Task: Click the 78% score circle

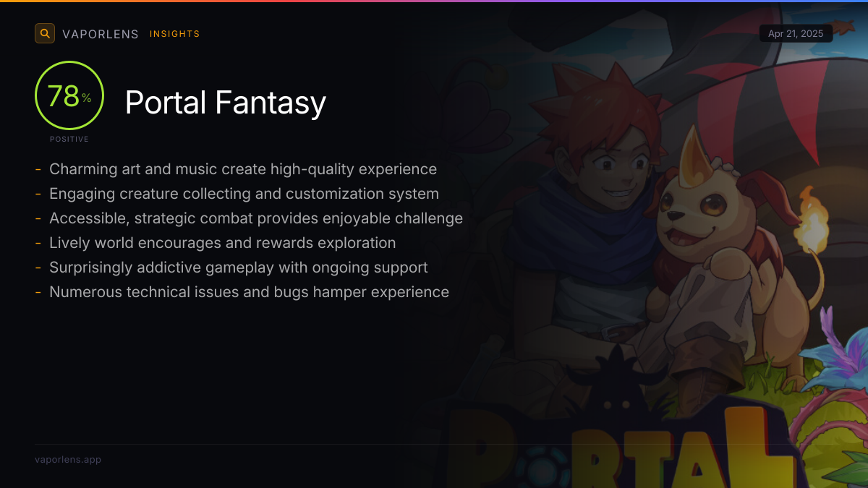Action: [x=69, y=95]
